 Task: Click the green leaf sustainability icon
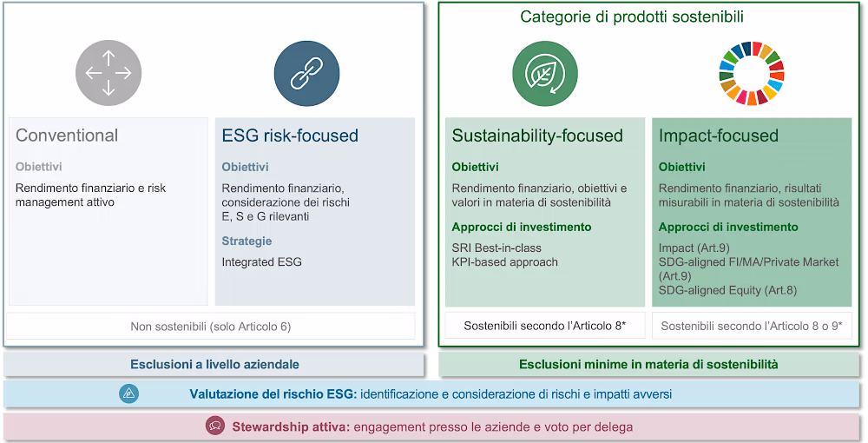tap(545, 73)
